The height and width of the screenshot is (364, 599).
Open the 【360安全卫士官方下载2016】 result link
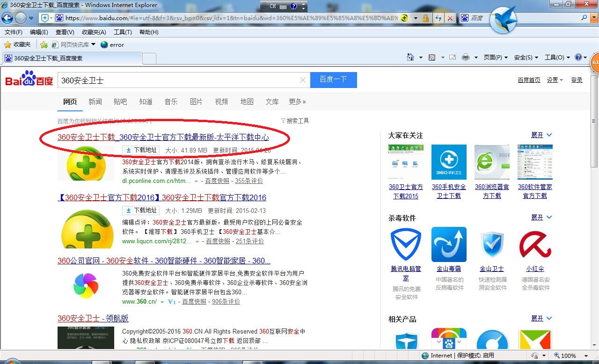[x=162, y=197]
